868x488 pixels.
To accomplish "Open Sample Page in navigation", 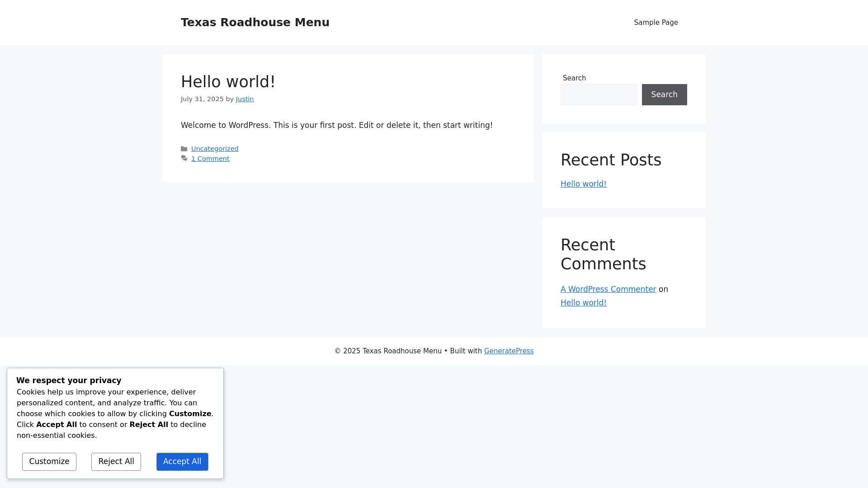I will click(656, 23).
